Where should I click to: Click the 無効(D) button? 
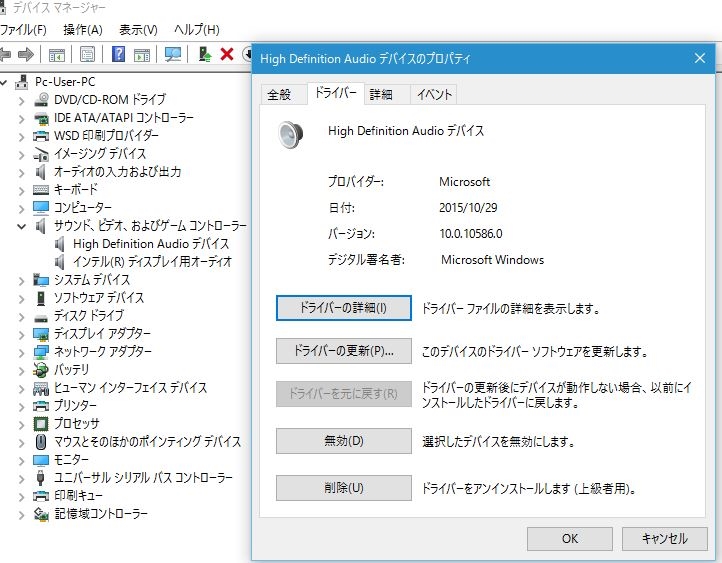coord(344,441)
